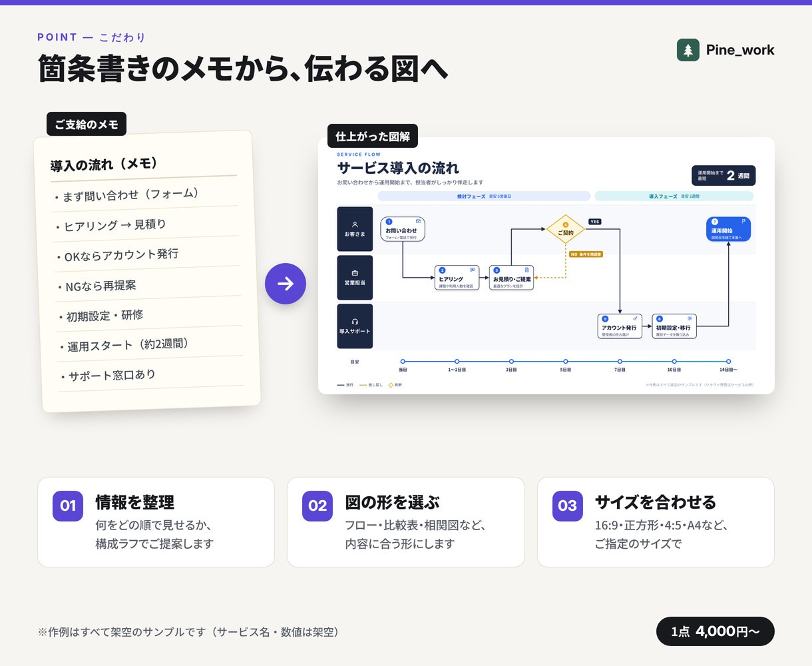Click the purple 01 number badge
The image size is (812, 666).
coord(68,505)
